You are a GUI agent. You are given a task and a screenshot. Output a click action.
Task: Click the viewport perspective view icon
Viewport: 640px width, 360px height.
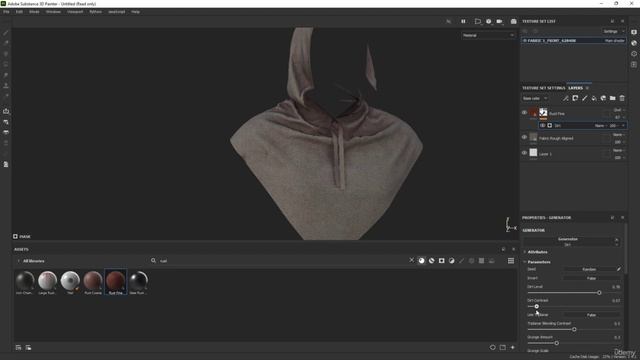pos(478,21)
